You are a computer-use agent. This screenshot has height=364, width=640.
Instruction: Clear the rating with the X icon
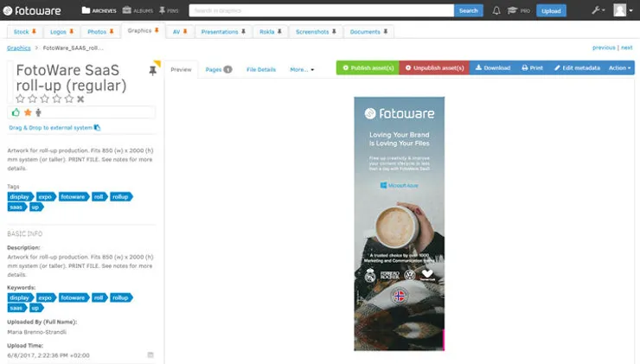(80, 99)
